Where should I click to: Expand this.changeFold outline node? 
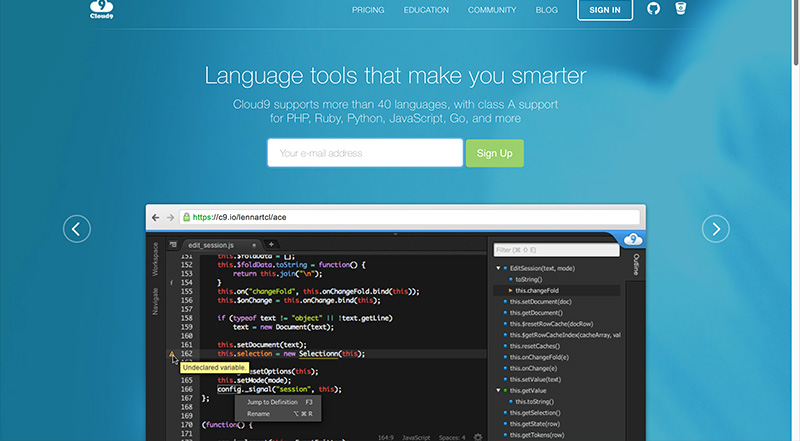tap(510, 290)
